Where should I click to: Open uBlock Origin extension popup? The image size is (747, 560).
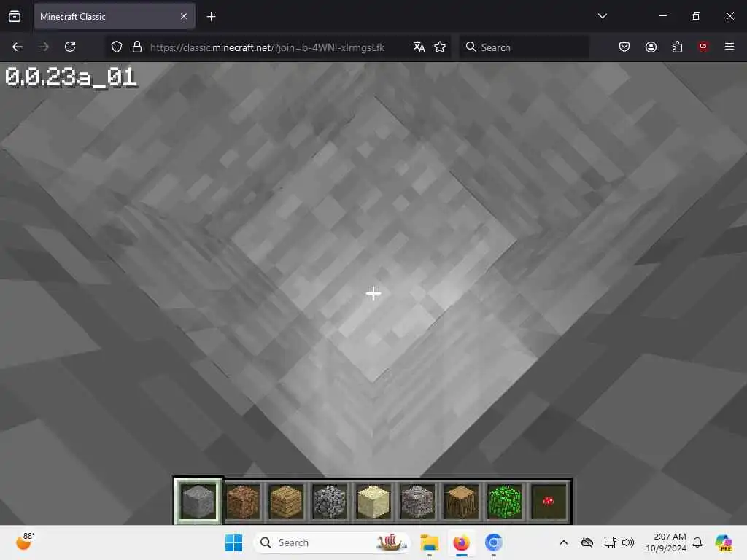pos(703,47)
